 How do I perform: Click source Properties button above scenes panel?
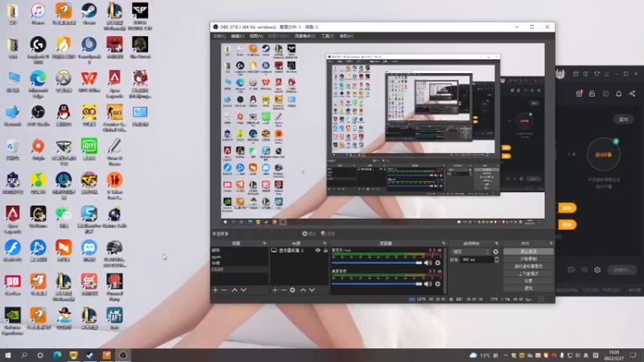tap(309, 233)
